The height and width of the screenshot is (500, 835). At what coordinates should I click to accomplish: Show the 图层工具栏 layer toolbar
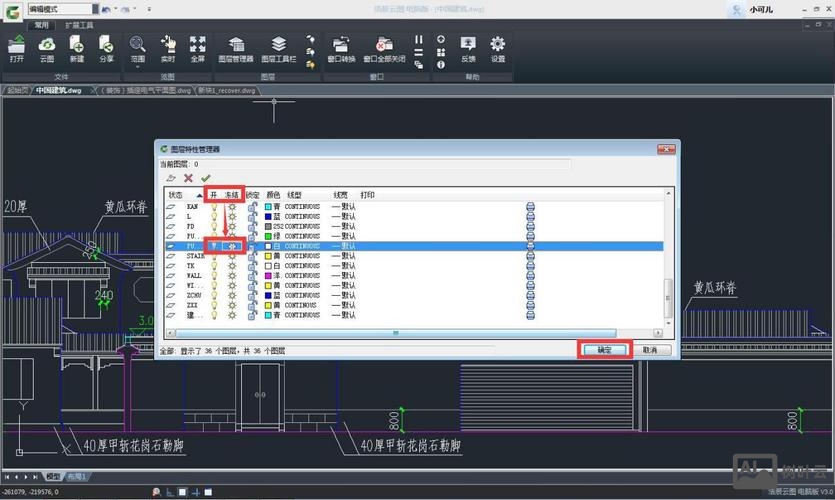click(279, 49)
